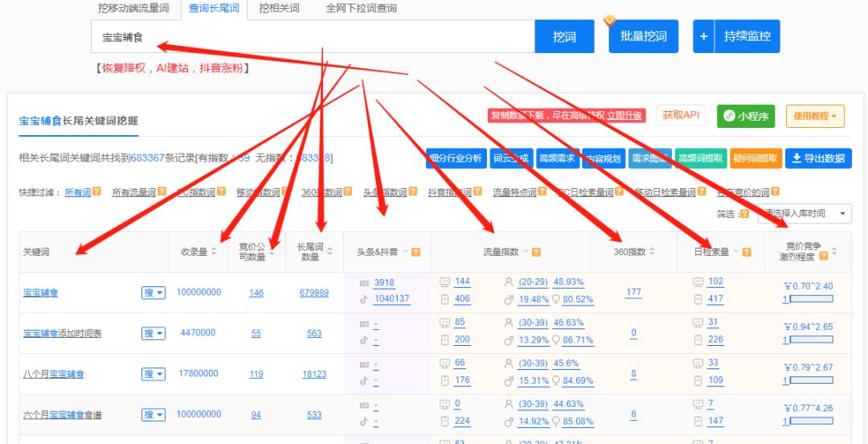Click 导出数据 export button
Image resolution: width=868 pixels, height=444 pixels.
pyautogui.click(x=818, y=158)
